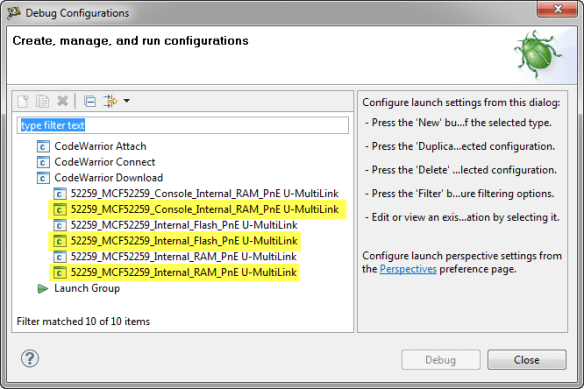
Task: Click the CodeWarrior Attach icon
Action: tap(43, 146)
